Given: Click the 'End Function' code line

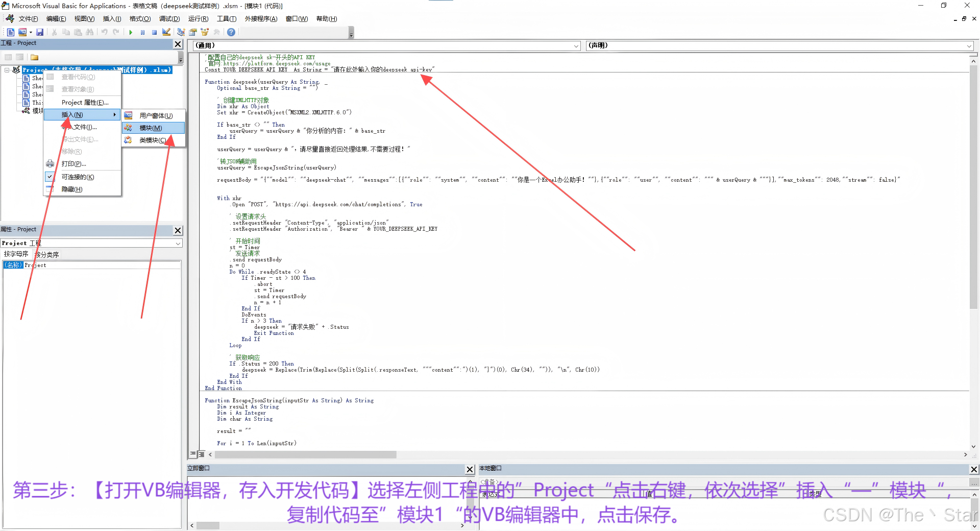Looking at the screenshot, I should pos(223,388).
